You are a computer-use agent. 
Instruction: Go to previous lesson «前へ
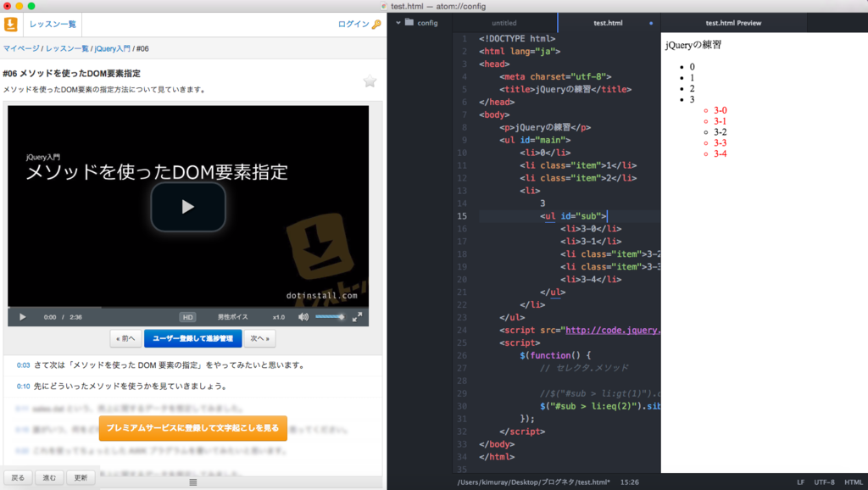125,338
